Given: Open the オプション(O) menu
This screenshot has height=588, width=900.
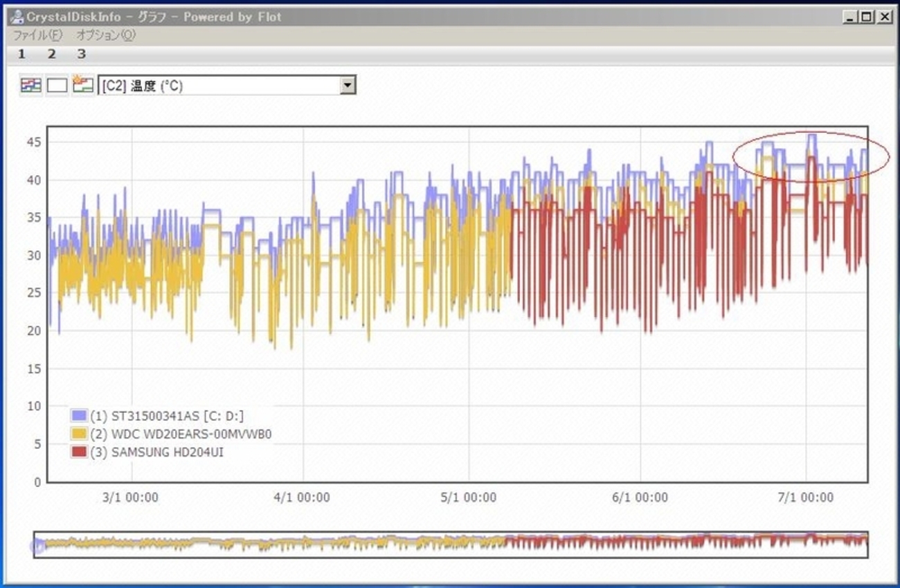Looking at the screenshot, I should (x=106, y=35).
